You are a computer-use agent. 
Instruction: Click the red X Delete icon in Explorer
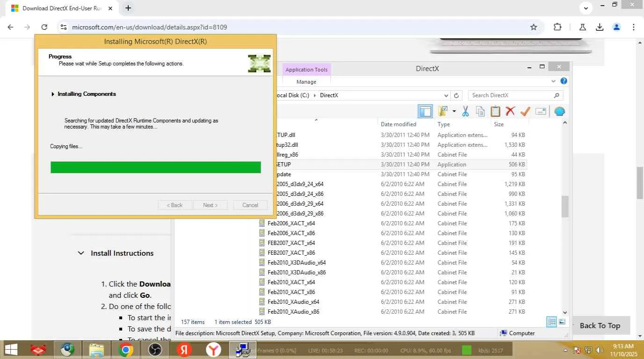[x=510, y=111]
